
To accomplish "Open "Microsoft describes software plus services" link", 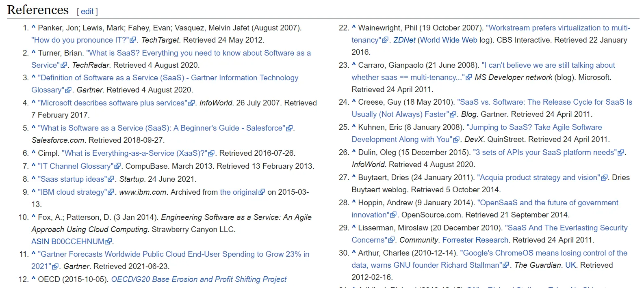I will pyautogui.click(x=113, y=103).
